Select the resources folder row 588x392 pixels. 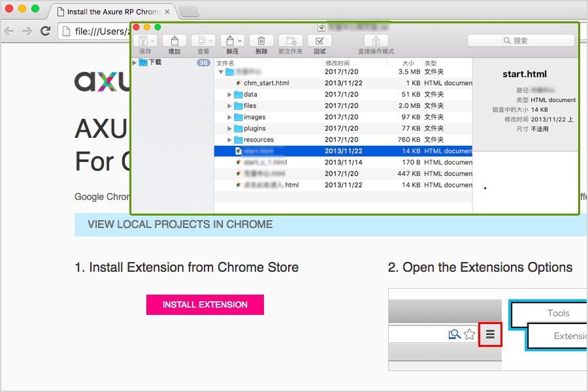coord(343,140)
